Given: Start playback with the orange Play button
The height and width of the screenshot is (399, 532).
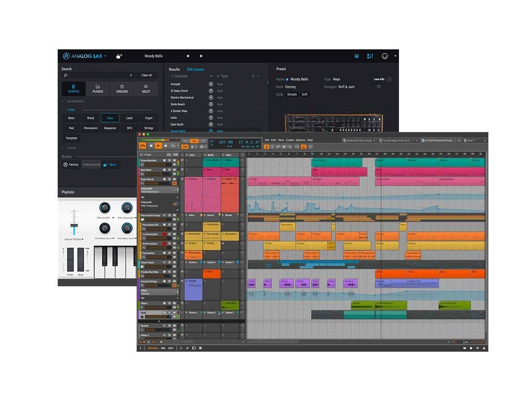Looking at the screenshot, I should (158, 146).
